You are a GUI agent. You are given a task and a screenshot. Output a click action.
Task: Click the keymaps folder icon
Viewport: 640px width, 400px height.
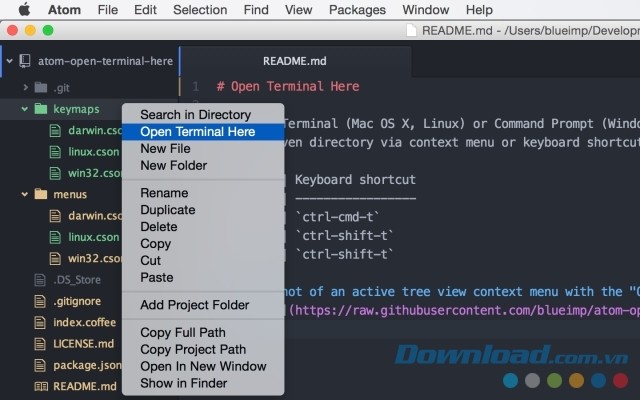(40, 108)
